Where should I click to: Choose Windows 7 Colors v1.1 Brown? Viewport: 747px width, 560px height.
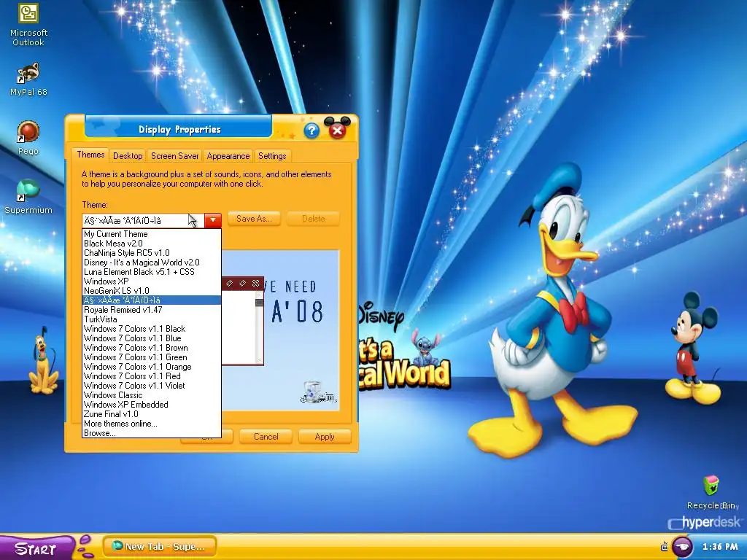[152, 348]
